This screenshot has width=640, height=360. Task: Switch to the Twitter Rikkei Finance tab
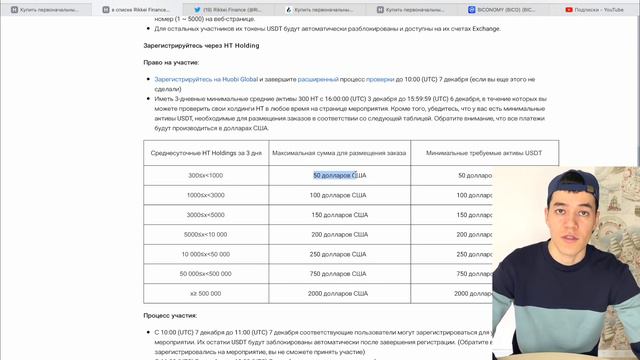(229, 9)
